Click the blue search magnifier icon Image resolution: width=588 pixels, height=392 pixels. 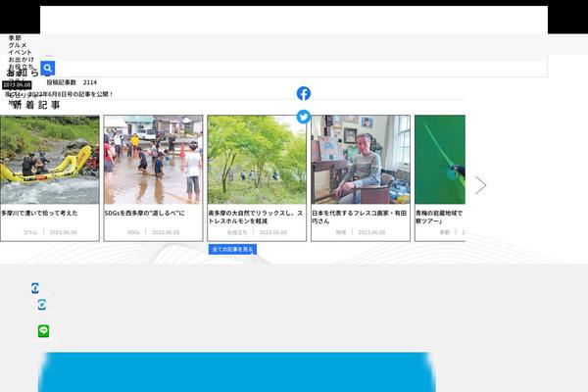tap(48, 69)
